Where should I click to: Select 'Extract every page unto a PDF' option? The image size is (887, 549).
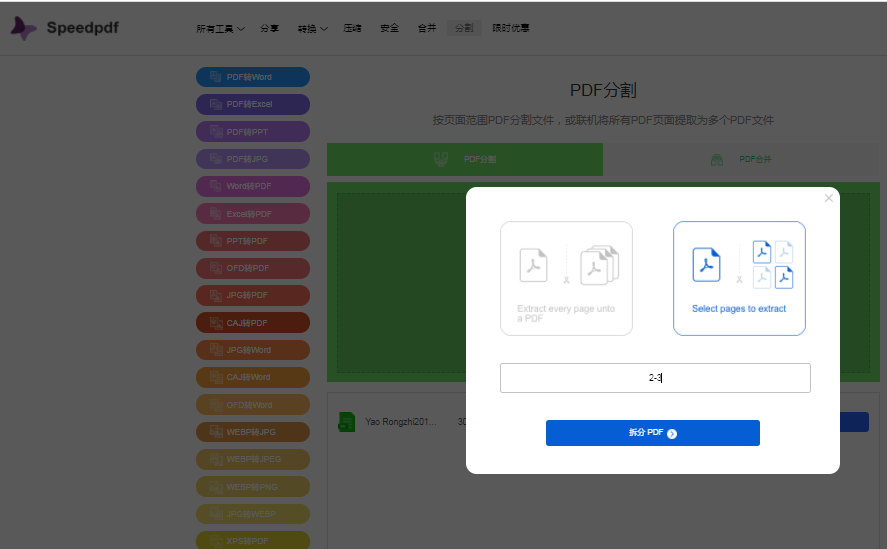(566, 278)
